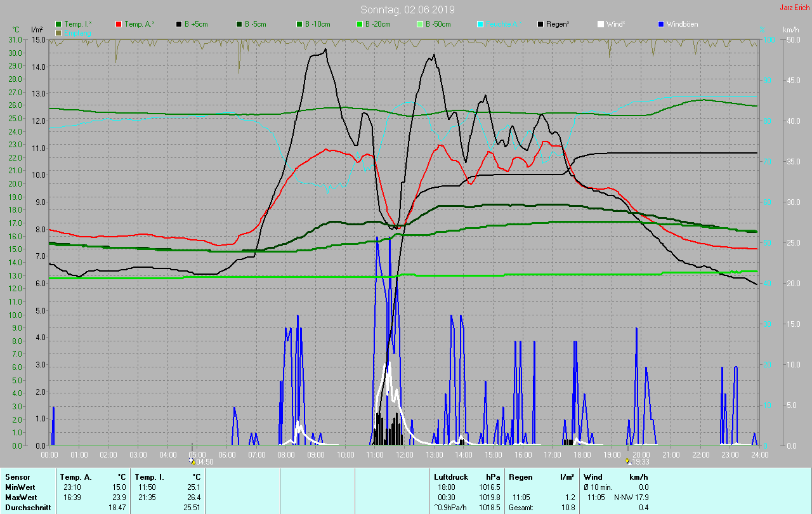
Task: Click the Regen legend black square
Action: click(x=540, y=24)
